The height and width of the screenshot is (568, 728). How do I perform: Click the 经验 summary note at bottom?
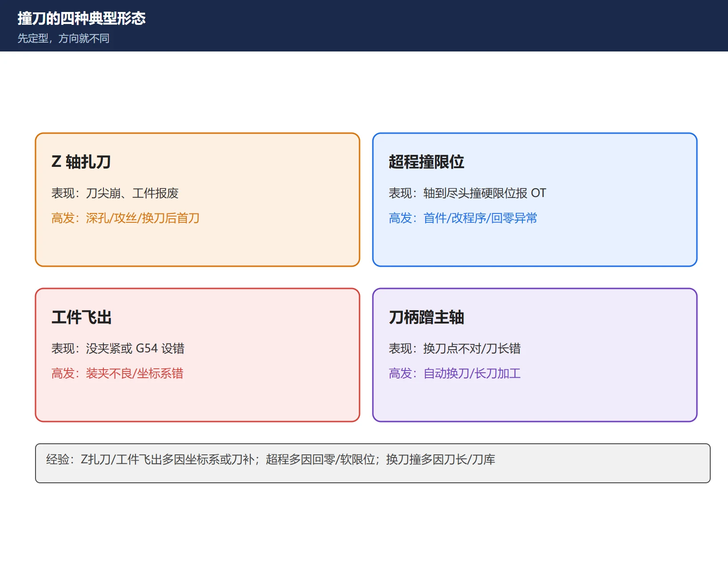pyautogui.click(x=373, y=463)
